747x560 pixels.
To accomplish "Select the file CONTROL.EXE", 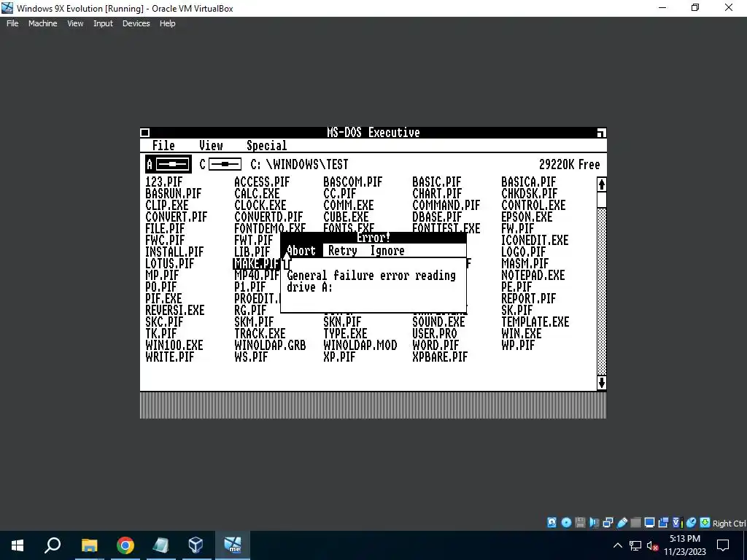I will [x=533, y=205].
